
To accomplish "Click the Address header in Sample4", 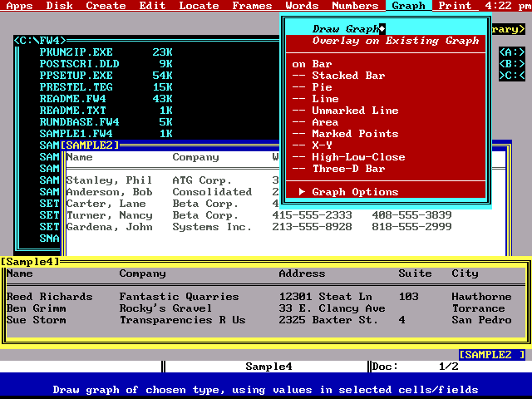I will (302, 273).
